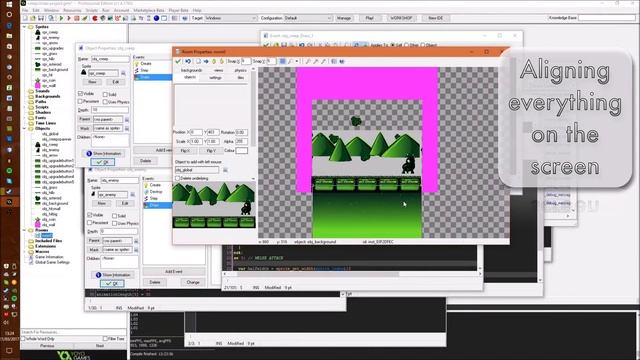Select the Draw event in obj_creep events list

click(x=153, y=77)
